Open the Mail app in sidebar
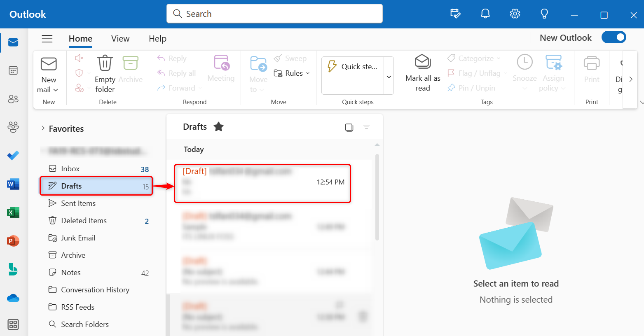Viewport: 644px width, 336px height. tap(13, 42)
